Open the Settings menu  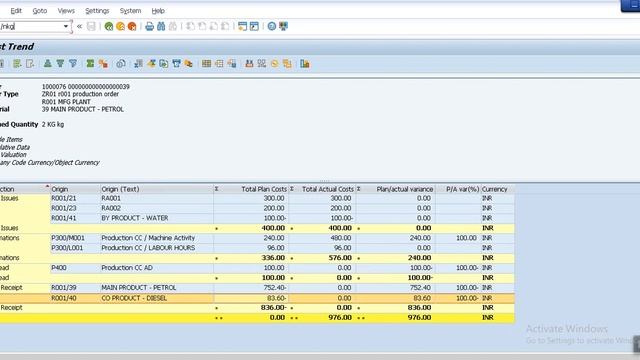coord(97,11)
